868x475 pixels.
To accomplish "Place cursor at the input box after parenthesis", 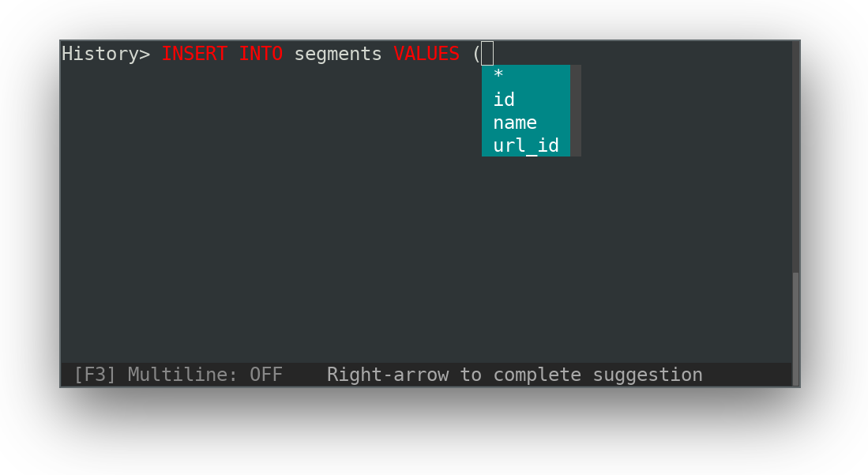I will tap(487, 54).
